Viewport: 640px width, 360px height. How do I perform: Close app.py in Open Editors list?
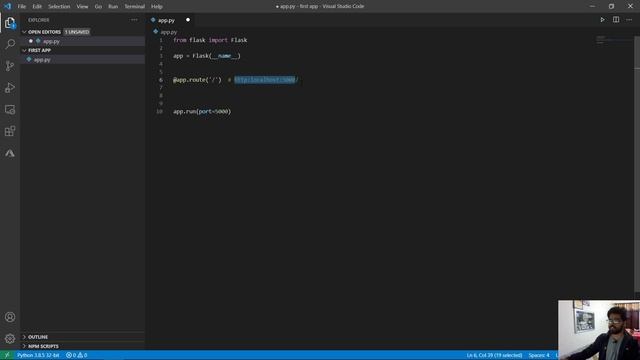click(x=31, y=41)
